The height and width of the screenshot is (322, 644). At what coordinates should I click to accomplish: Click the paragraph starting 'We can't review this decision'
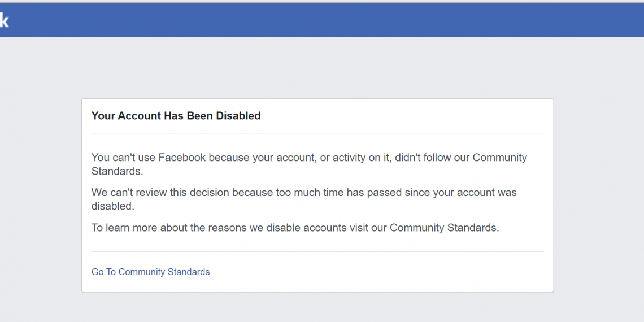(x=304, y=199)
